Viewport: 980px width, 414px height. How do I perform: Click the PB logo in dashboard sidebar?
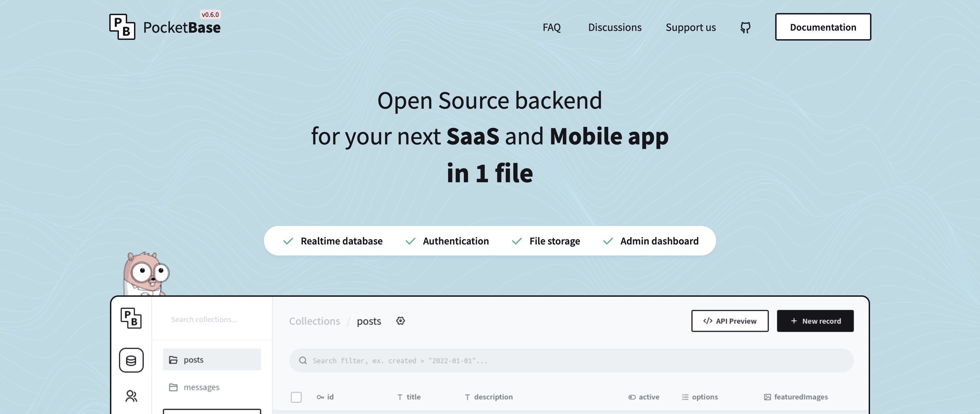pyautogui.click(x=131, y=318)
